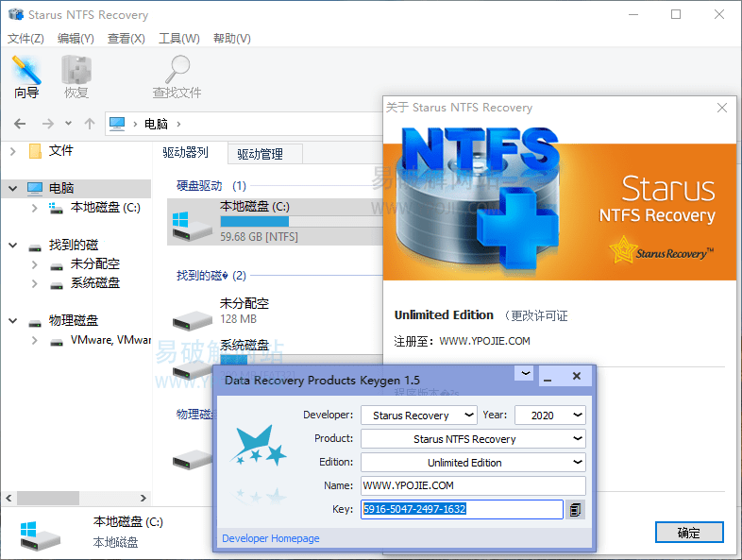Image resolution: width=742 pixels, height=560 pixels.
Task: Click the navigate back arrow
Action: tap(20, 124)
